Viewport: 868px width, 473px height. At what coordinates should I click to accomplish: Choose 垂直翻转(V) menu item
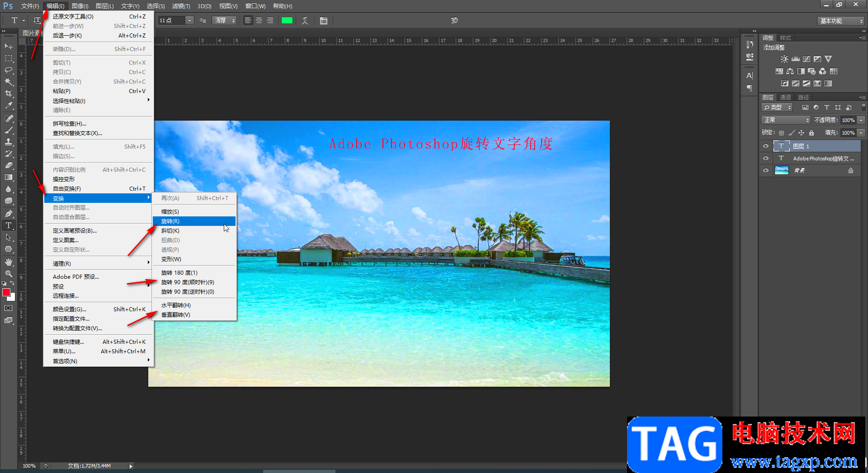[194, 315]
